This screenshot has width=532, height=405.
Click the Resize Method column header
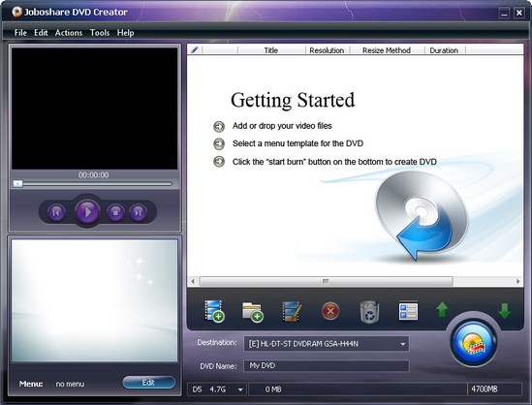(x=387, y=50)
